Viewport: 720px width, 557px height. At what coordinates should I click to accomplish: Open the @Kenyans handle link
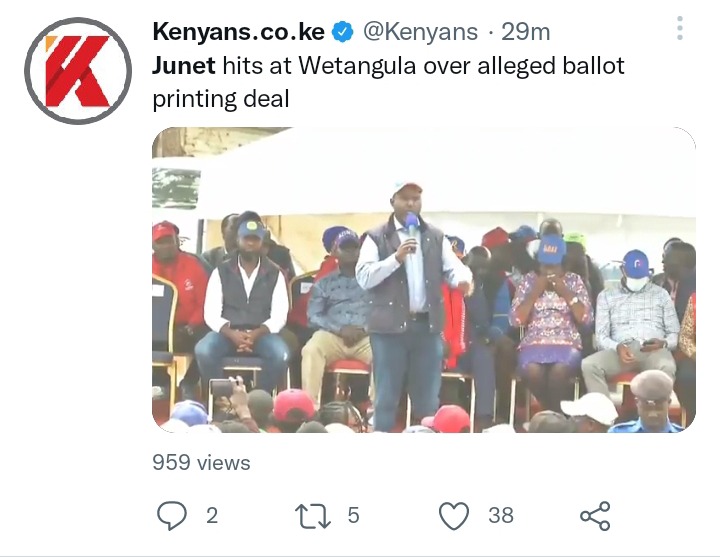pyautogui.click(x=420, y=32)
